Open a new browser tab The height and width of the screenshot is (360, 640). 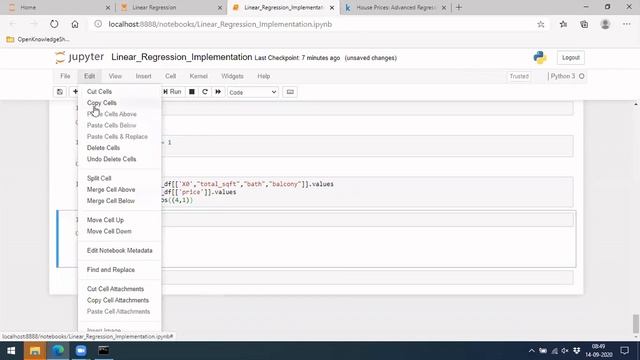click(459, 7)
